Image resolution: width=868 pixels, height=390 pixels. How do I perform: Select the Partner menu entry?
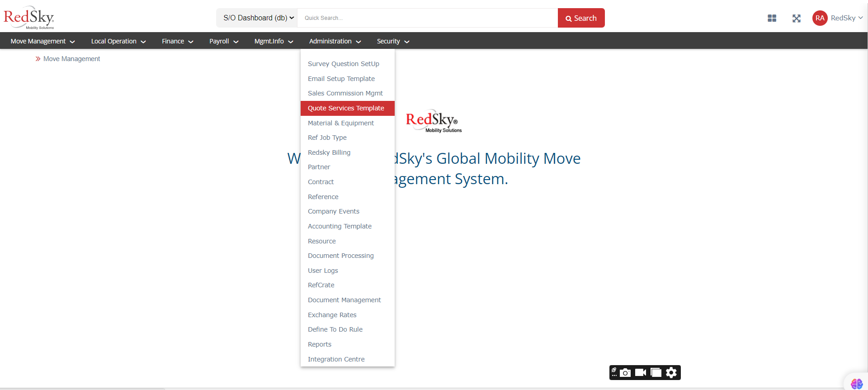click(x=347, y=167)
